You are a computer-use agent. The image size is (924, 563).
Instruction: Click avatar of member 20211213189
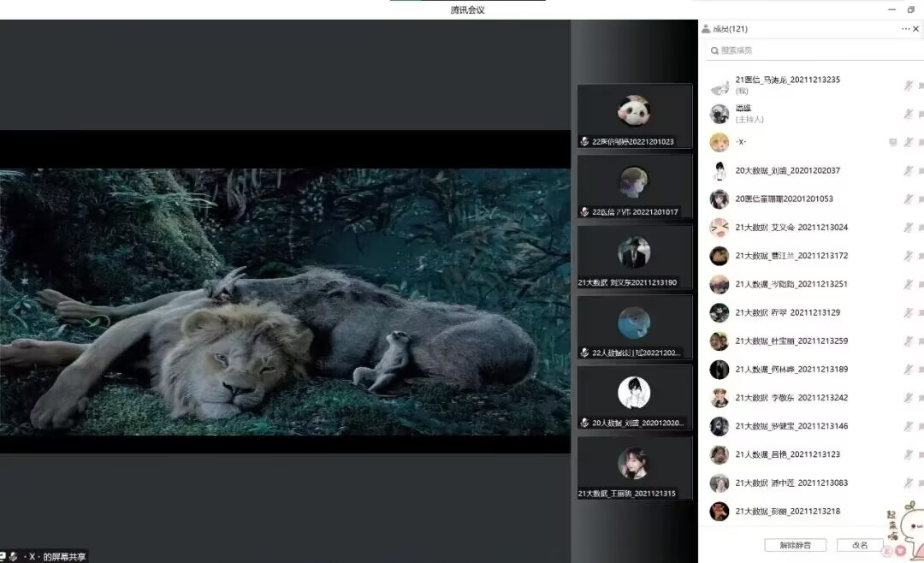pos(719,370)
